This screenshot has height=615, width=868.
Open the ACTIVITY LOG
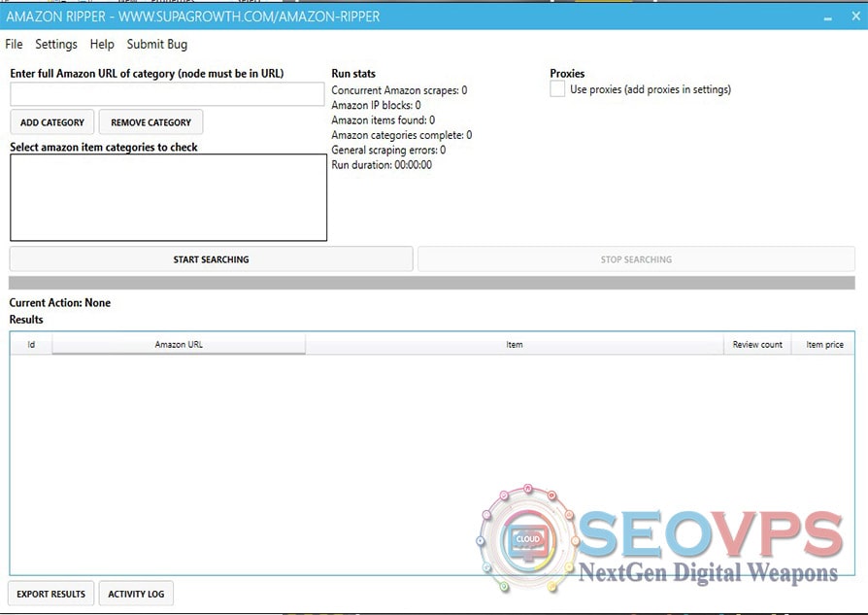136,594
